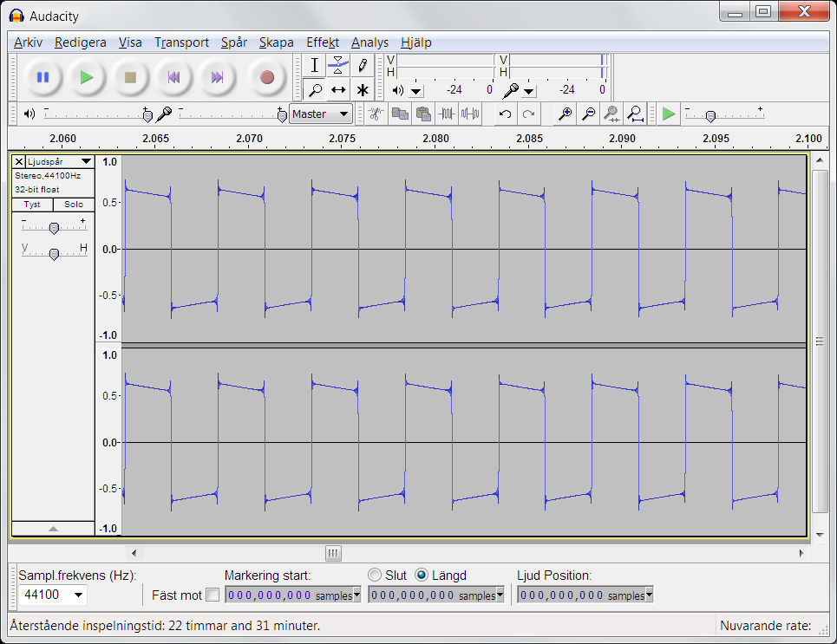Choose the Time Shift tool

338,89
